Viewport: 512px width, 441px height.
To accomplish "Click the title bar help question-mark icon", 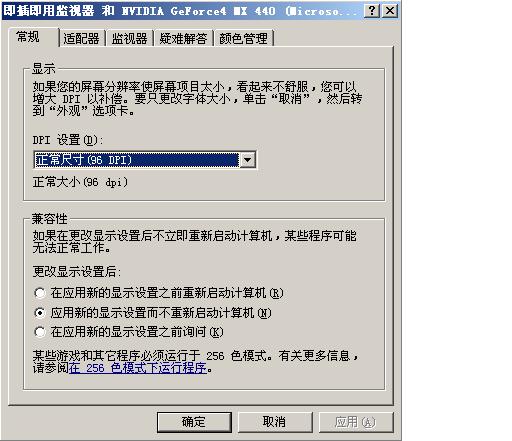I will (x=372, y=11).
